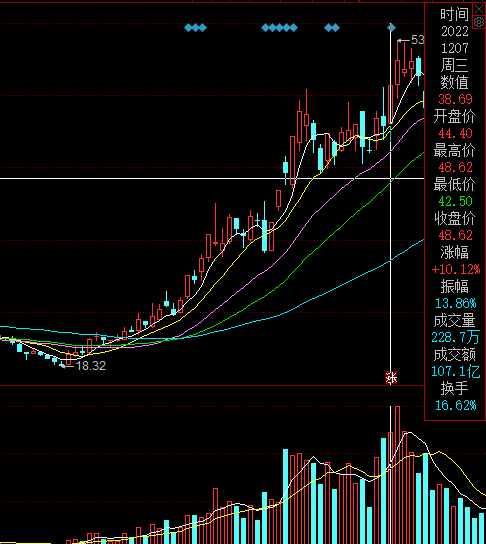Click the leftmost blue diamond event marker
The image size is (486, 544).
(x=188, y=28)
